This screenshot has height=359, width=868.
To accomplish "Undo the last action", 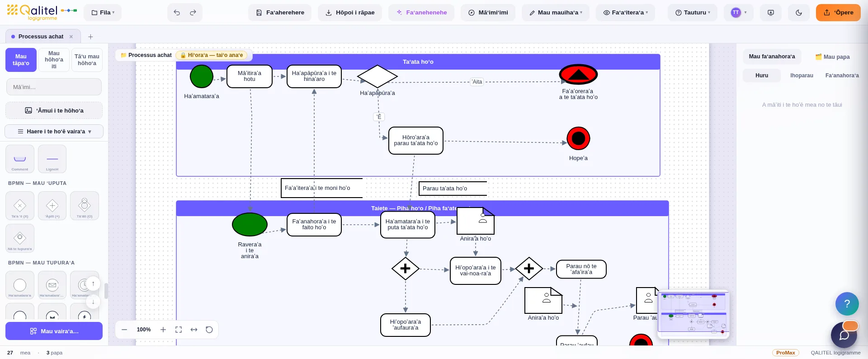I will 177,13.
